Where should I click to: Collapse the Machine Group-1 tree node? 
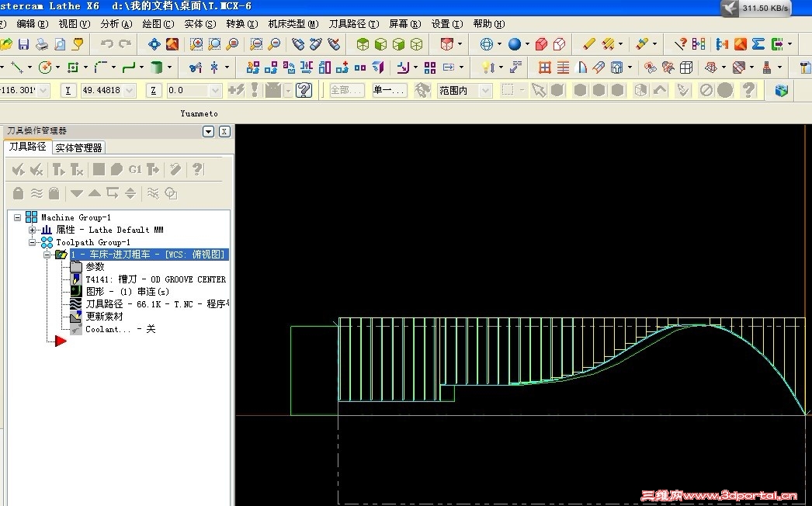[x=18, y=217]
